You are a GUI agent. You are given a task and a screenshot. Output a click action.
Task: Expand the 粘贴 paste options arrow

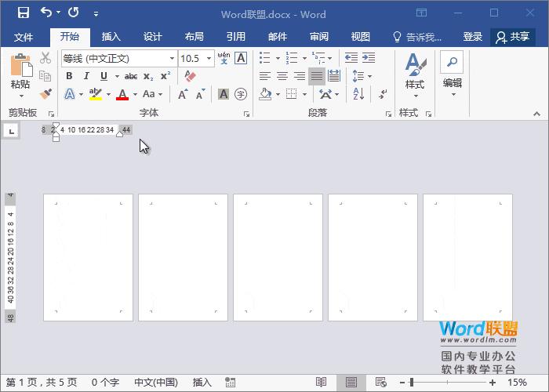pos(21,96)
